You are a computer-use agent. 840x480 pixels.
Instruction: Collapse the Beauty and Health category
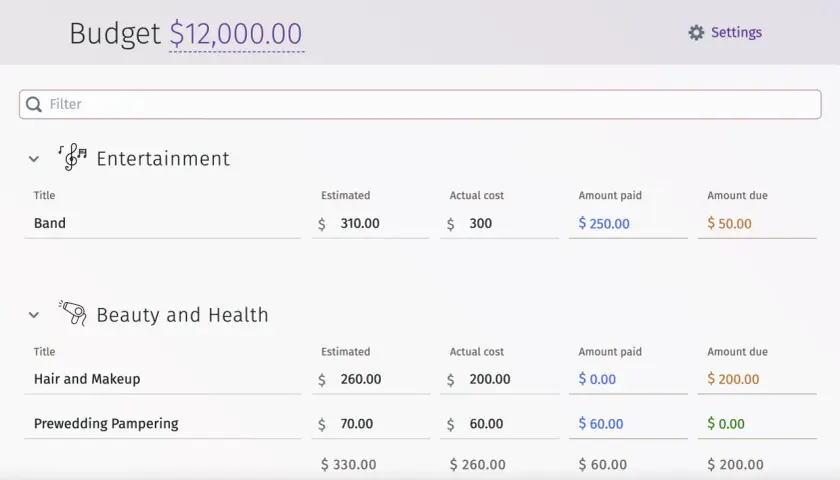[34, 315]
